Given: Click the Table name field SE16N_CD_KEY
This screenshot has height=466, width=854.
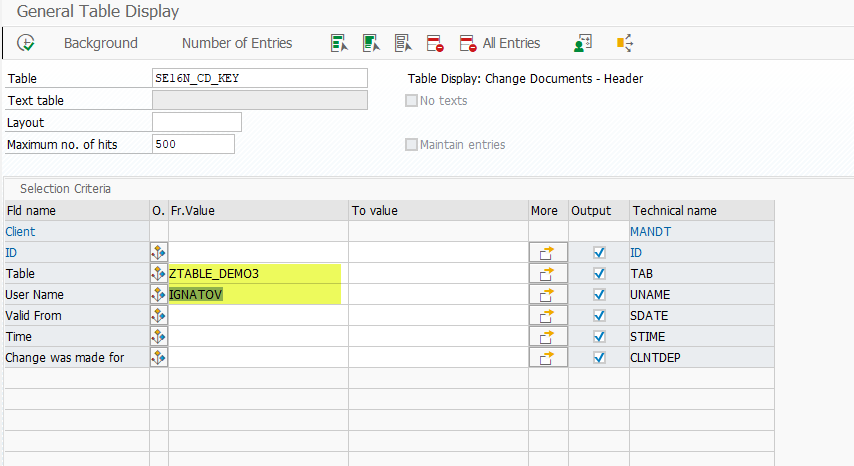Looking at the screenshot, I should point(260,78).
